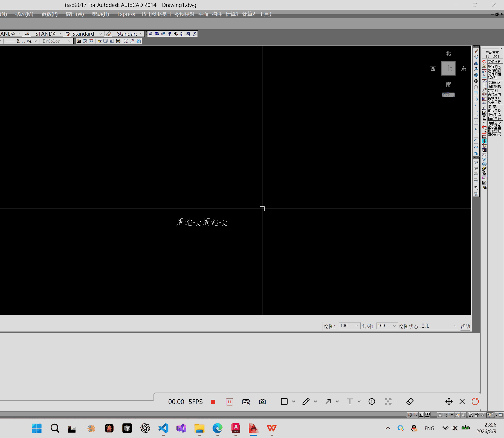The width and height of the screenshot is (504, 438).
Task: Open the 窗口(W) menu
Action: [x=75, y=14]
